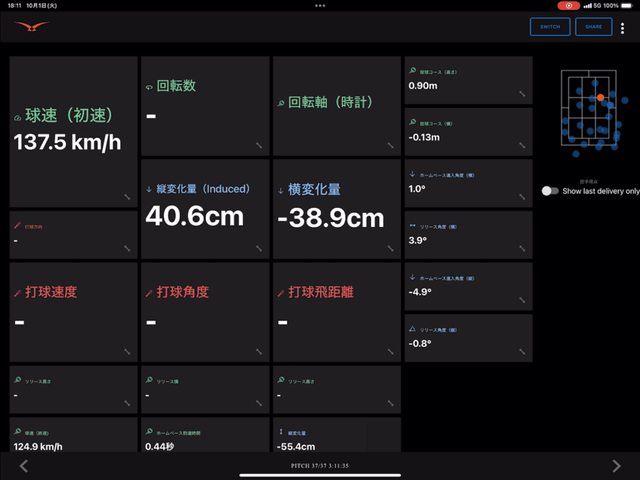Screen dimensions: 640x480
Task: Tap resize icon on 横変化量 tile
Action: 391,250
